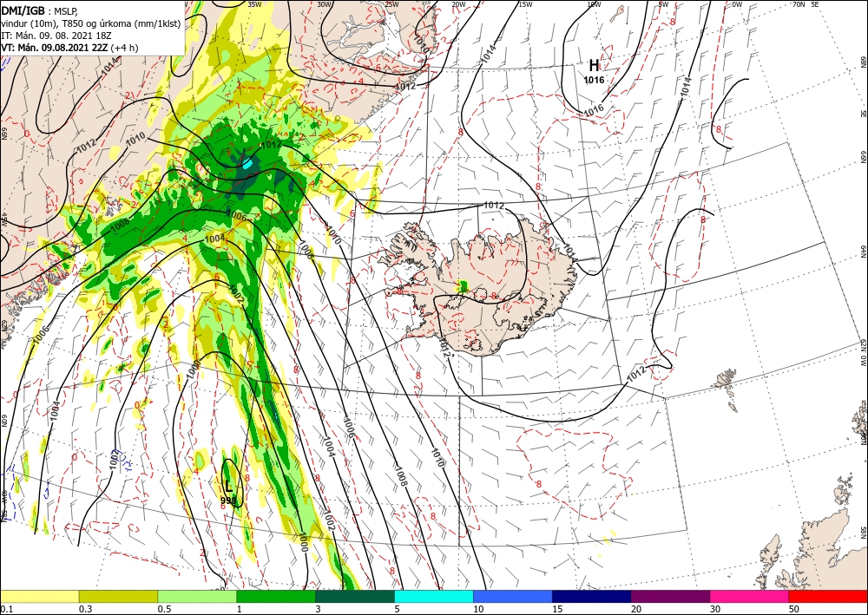Image resolution: width=868 pixels, height=615 pixels.
Task: Click the olive 0.3–0.5 legend color segment
Action: point(118,596)
